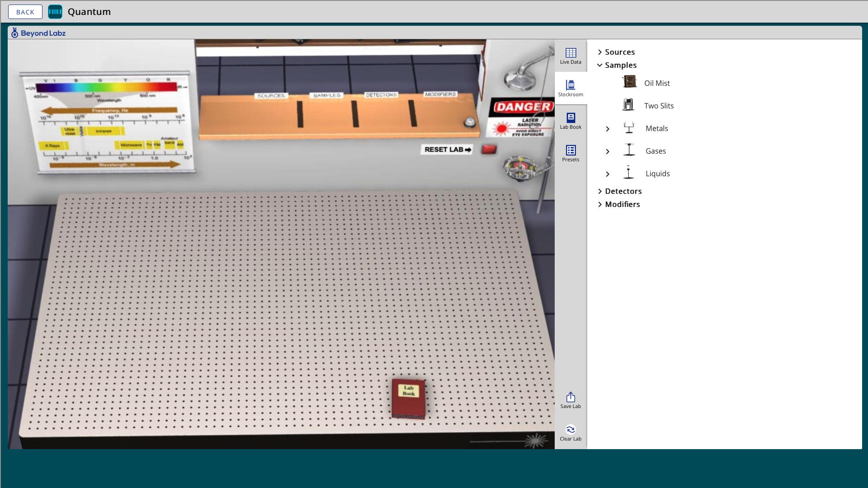Open the Presets list
This screenshot has width=868, height=488.
[x=571, y=154]
